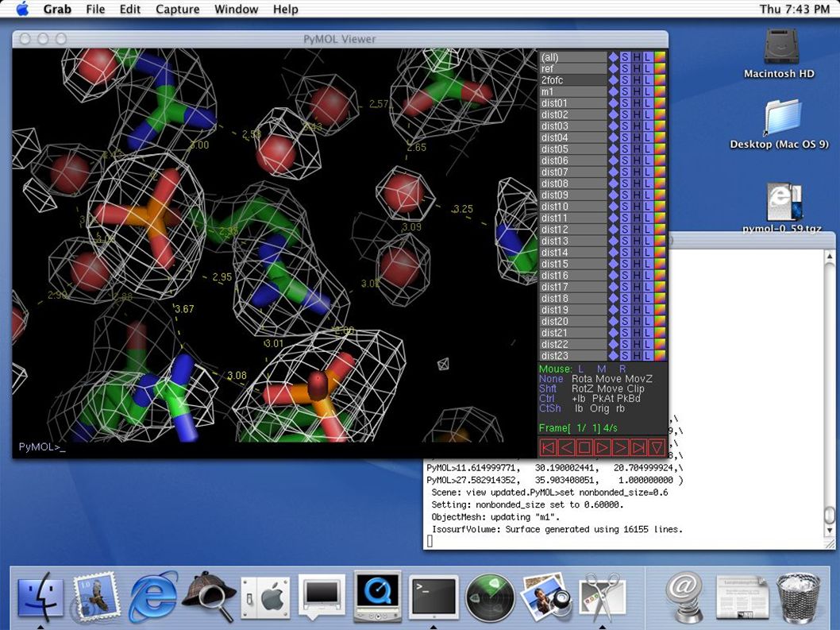Open the Label (L) menu for dist05
This screenshot has width=840, height=630.
648,149
